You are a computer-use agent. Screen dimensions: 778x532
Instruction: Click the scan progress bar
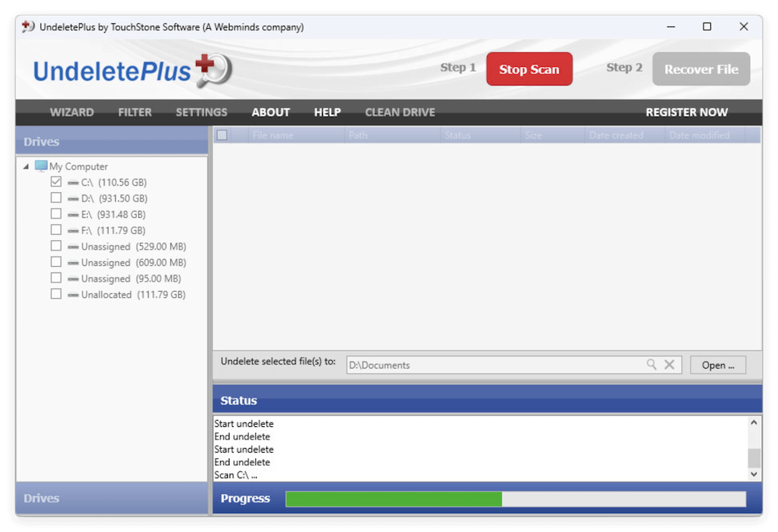[513, 499]
